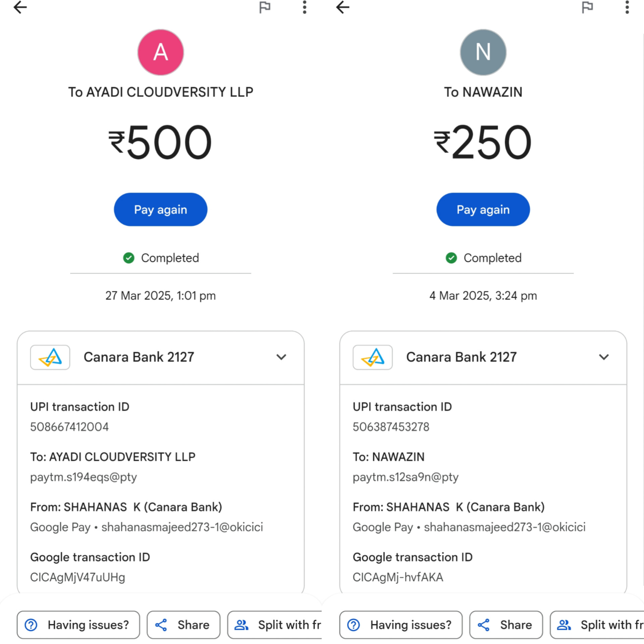Split the ₹500 payment with friends
The image size is (644, 644).
(x=275, y=625)
